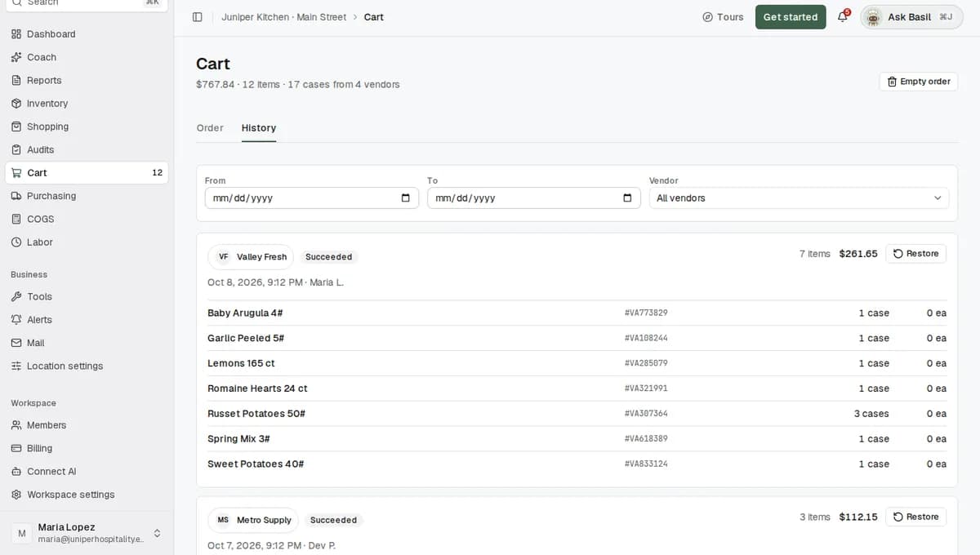Open Members under Workspace

87,425
